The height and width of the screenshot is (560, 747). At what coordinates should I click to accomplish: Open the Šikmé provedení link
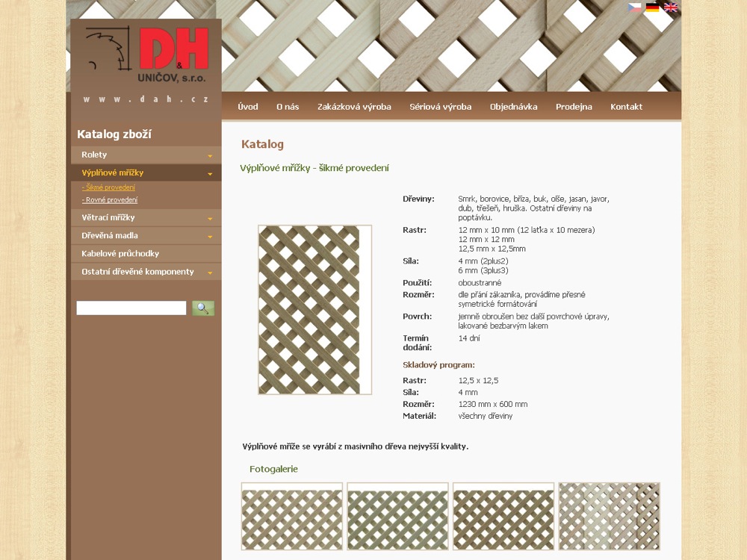click(x=110, y=187)
